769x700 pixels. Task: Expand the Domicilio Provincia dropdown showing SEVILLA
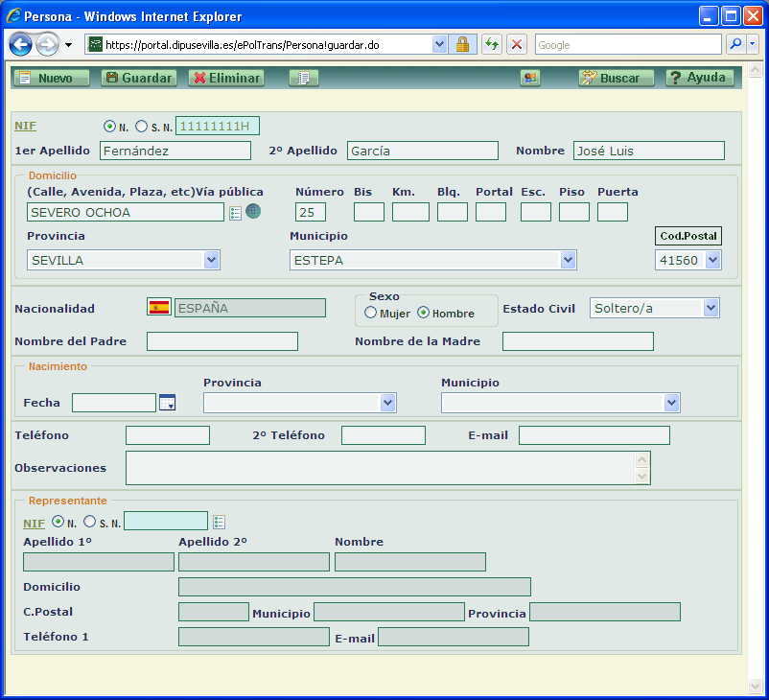(211, 260)
